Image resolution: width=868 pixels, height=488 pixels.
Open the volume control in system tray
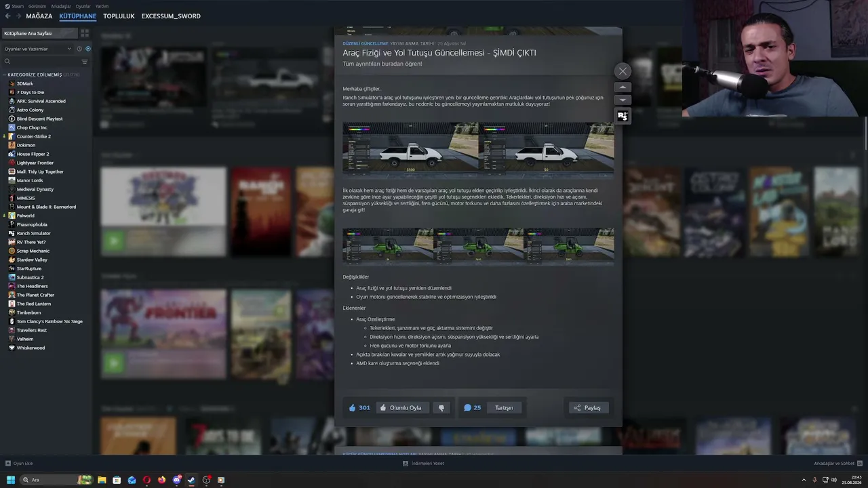click(x=834, y=480)
